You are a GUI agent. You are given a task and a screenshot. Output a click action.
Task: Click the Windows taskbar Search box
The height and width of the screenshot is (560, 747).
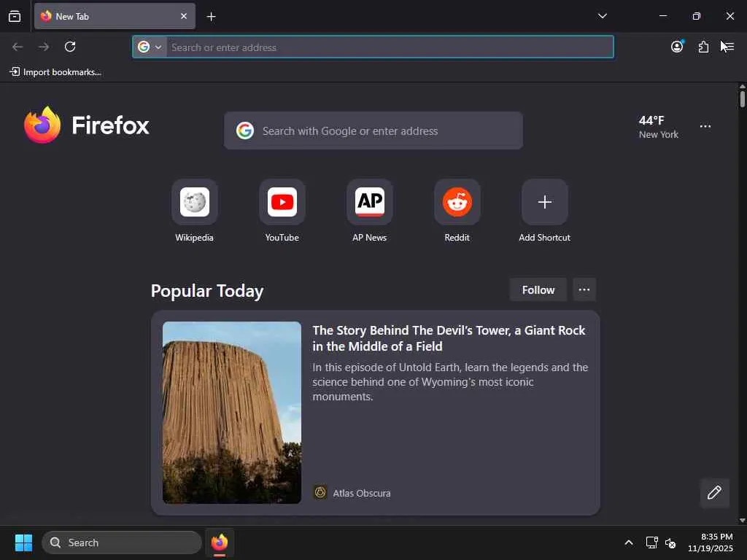coord(122,542)
